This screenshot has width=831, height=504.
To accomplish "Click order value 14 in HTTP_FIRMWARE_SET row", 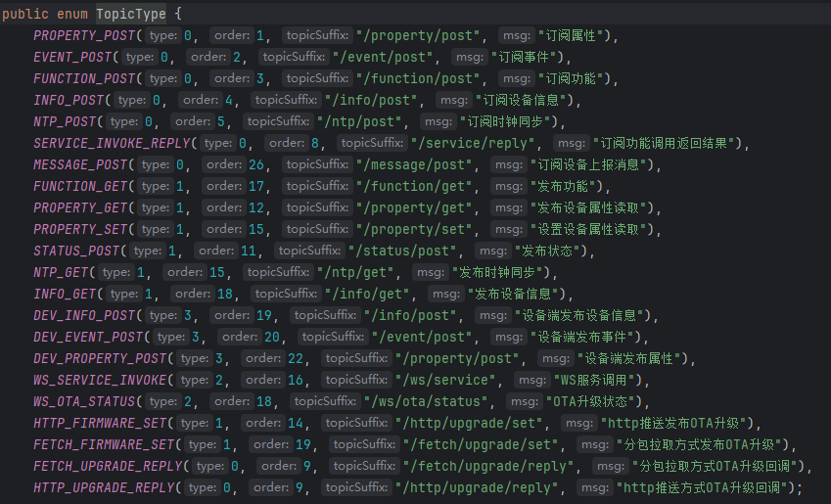I will [296, 423].
